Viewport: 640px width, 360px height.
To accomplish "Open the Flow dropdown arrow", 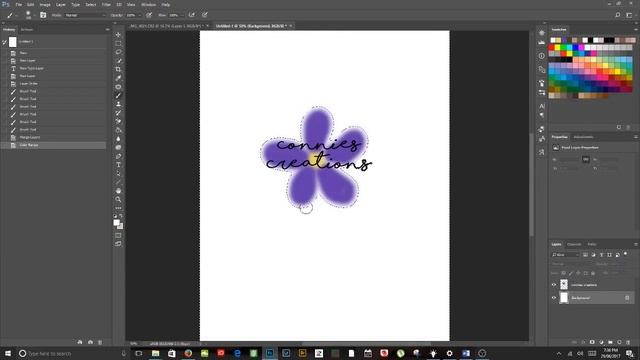I will 182,15.
